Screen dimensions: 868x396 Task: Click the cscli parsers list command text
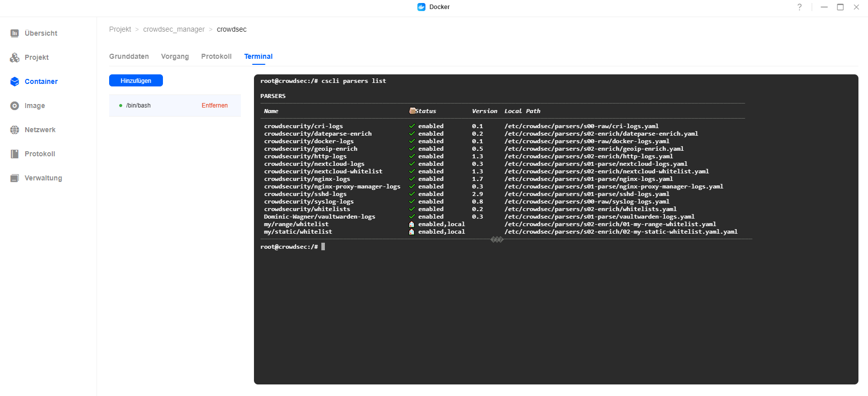click(x=354, y=81)
